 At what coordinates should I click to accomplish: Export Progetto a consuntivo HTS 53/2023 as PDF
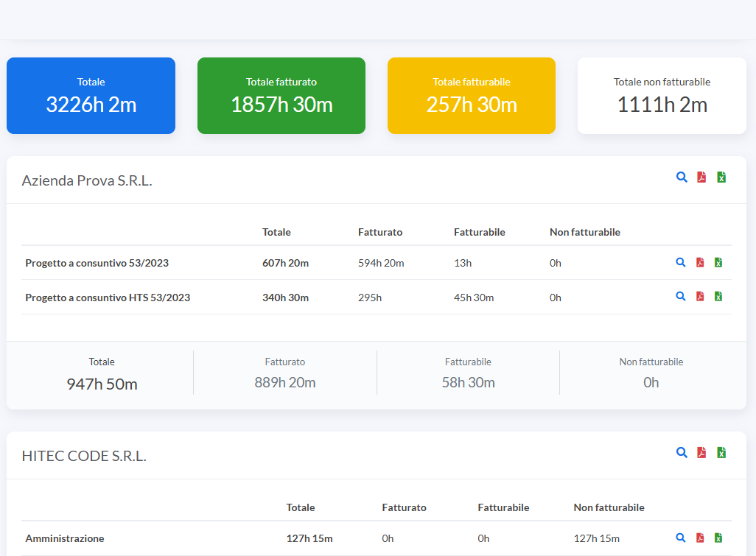[700, 296]
